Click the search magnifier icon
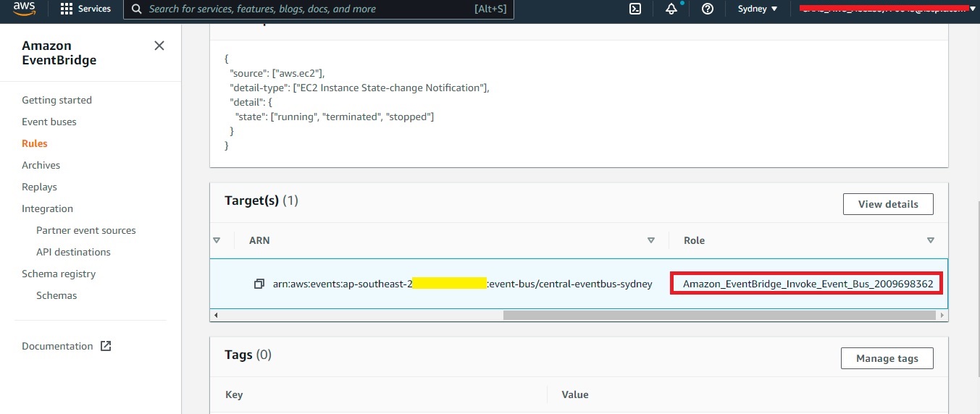Viewport: 980px width, 414px height. 136,9
